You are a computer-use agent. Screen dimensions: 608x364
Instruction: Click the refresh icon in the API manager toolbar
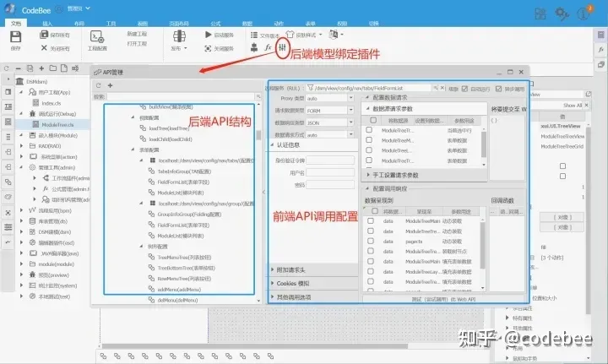99,85
